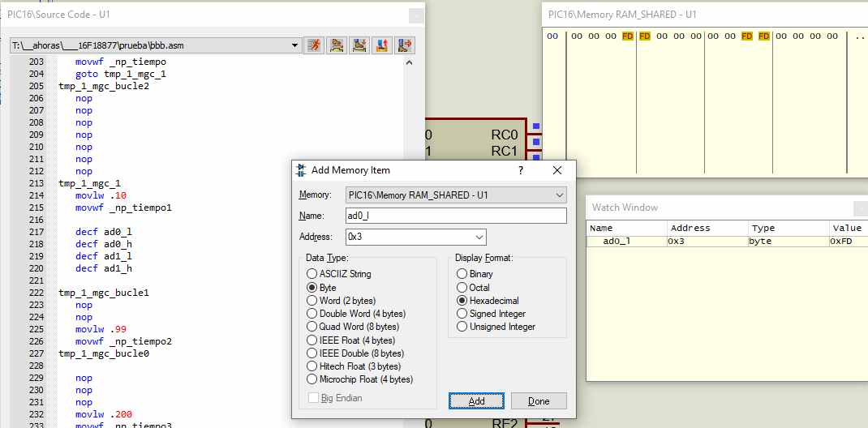Click the Done button
Screen dimensions: 868x428
point(539,401)
